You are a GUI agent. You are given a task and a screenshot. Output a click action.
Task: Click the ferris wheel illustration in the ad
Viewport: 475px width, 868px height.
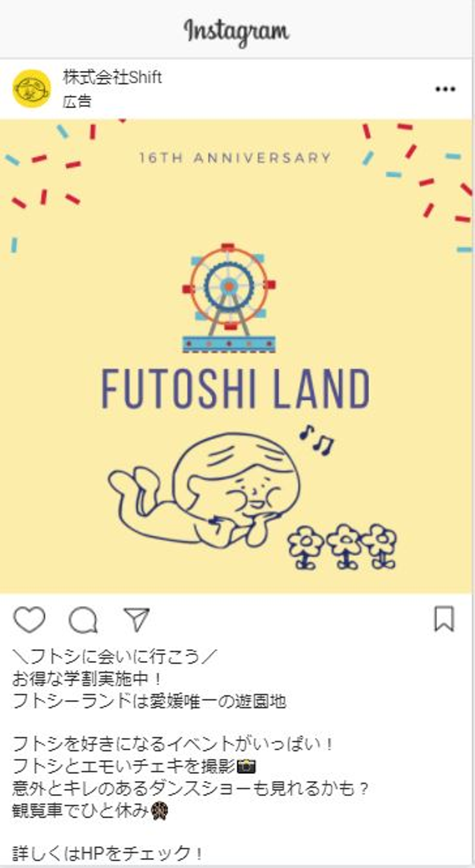(229, 298)
